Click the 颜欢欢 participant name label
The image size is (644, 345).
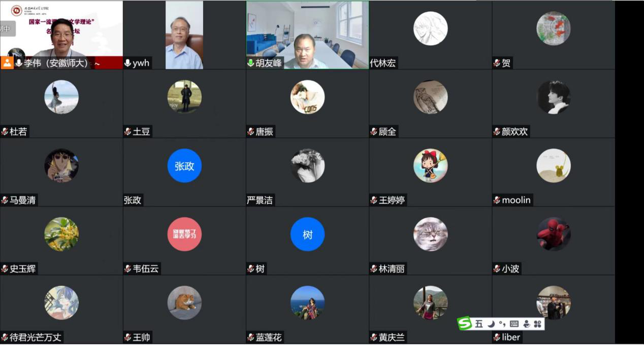[x=514, y=131]
